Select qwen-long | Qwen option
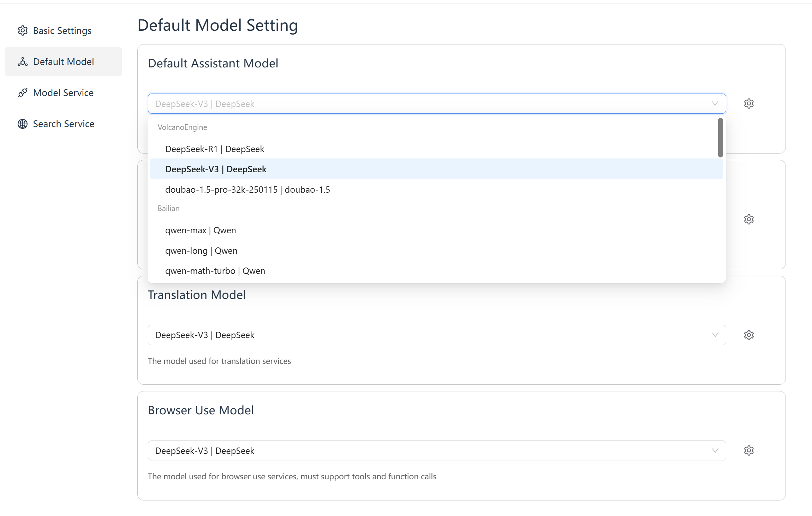The height and width of the screenshot is (516, 812). point(436,251)
